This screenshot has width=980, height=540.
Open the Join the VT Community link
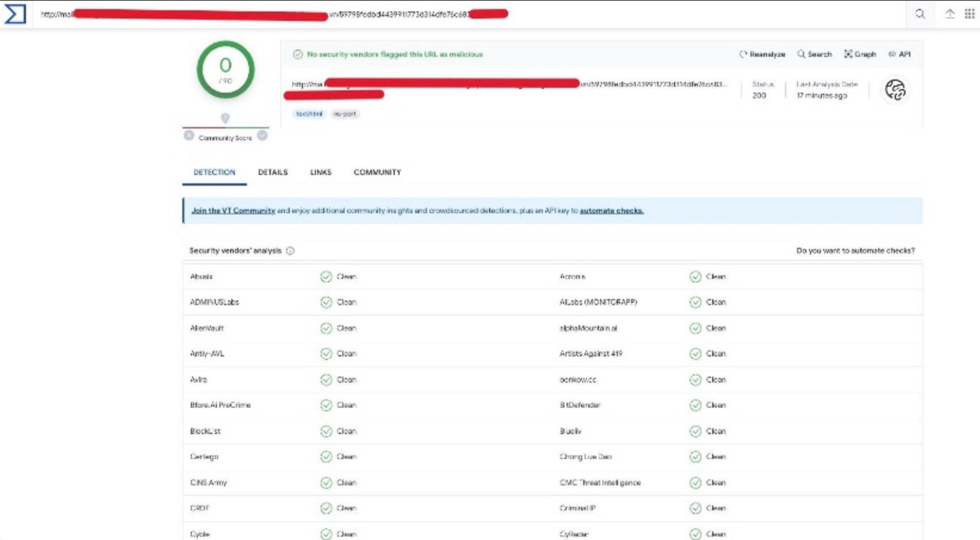click(x=233, y=211)
